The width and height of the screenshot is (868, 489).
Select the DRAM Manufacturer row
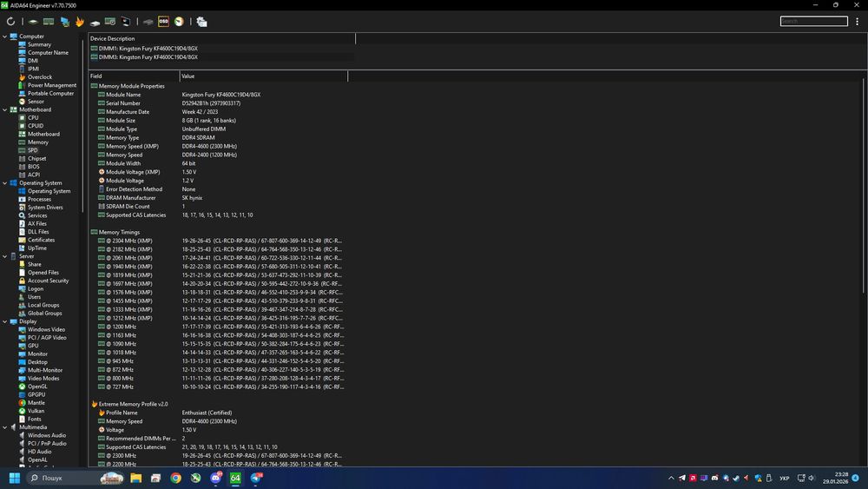pyautogui.click(x=219, y=198)
